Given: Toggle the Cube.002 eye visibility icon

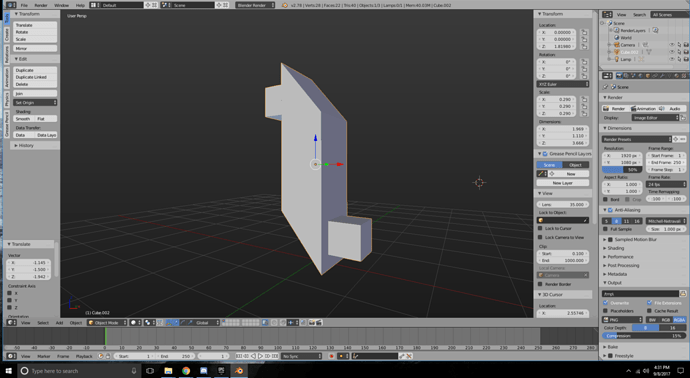Looking at the screenshot, I should click(672, 52).
